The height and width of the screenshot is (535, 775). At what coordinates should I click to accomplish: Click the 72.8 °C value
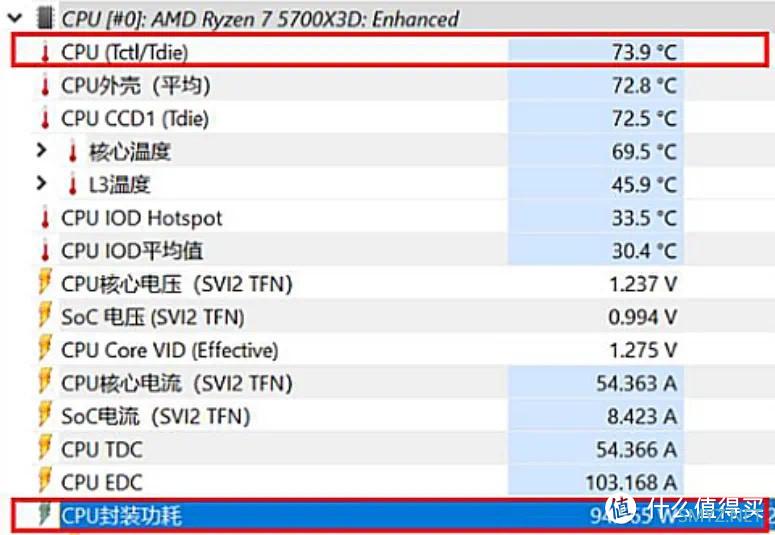pyautogui.click(x=644, y=86)
